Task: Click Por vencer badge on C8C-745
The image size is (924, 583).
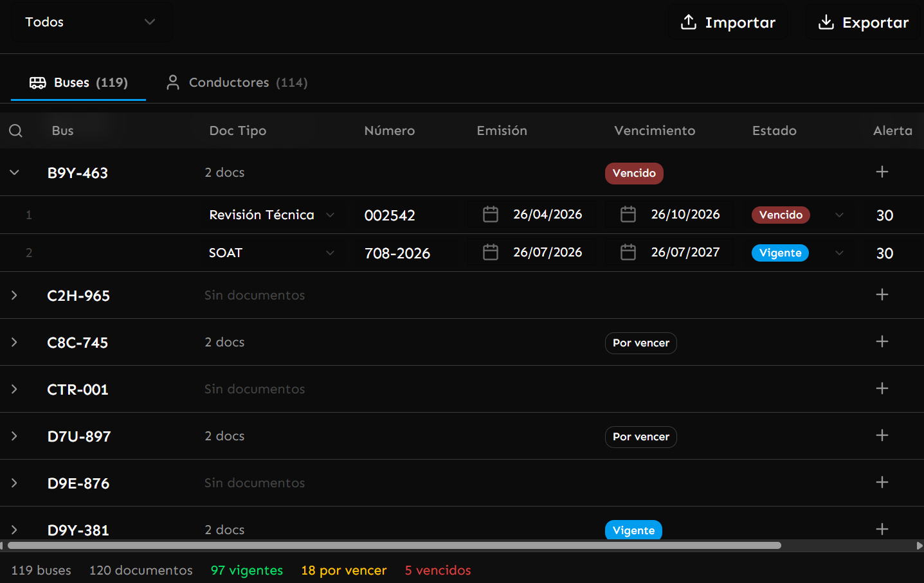Action: pyautogui.click(x=641, y=343)
